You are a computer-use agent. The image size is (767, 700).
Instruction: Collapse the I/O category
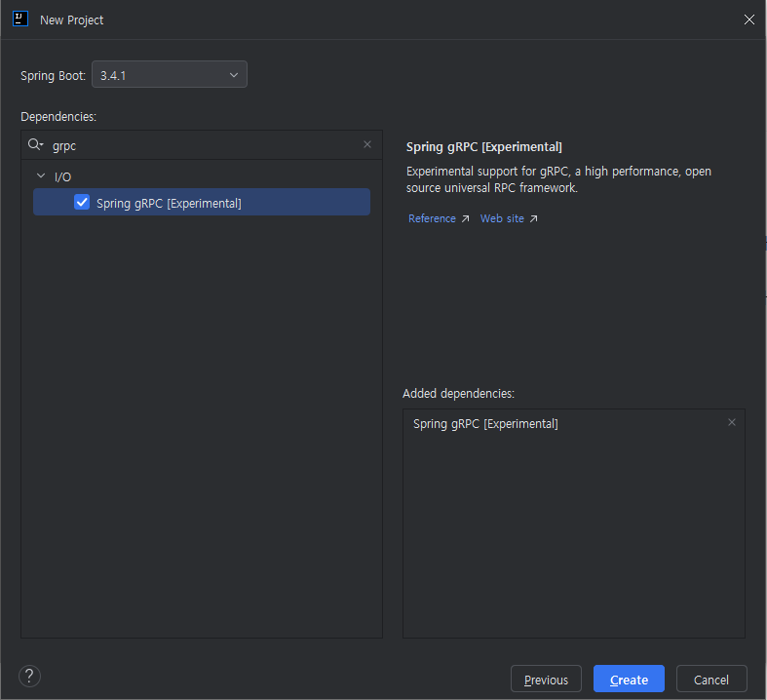point(41,176)
